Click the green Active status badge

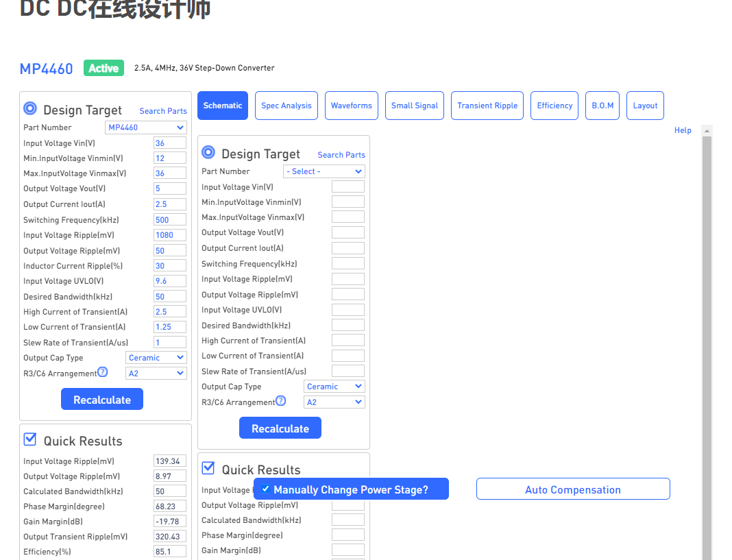tap(103, 68)
